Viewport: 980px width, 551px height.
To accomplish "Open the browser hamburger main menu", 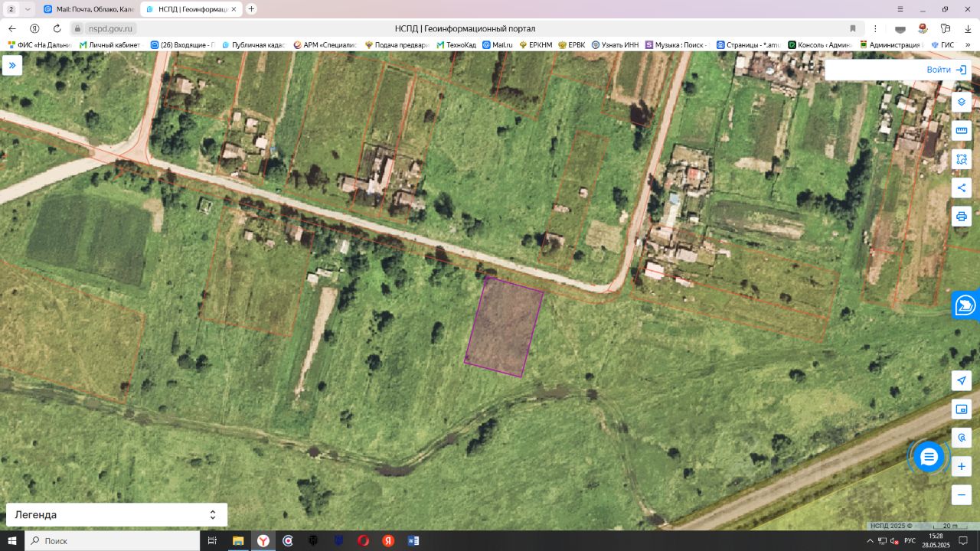I will point(900,9).
